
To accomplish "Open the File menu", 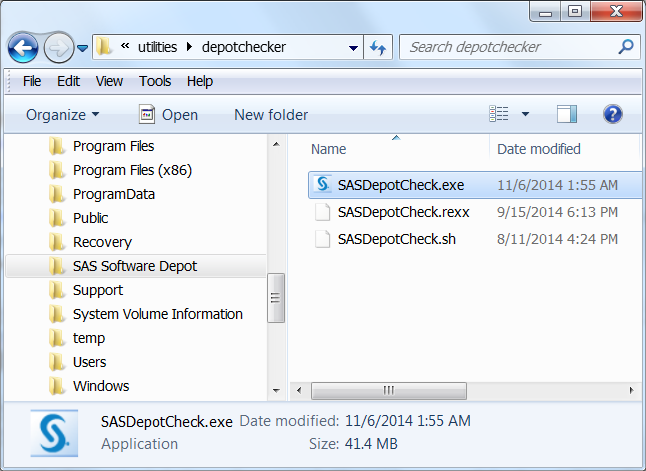I will pyautogui.click(x=32, y=81).
